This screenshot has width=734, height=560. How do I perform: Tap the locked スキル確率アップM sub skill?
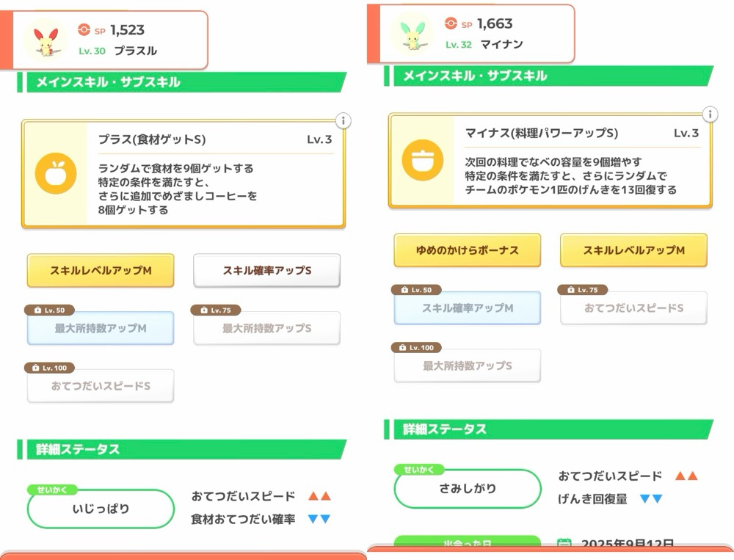468,308
